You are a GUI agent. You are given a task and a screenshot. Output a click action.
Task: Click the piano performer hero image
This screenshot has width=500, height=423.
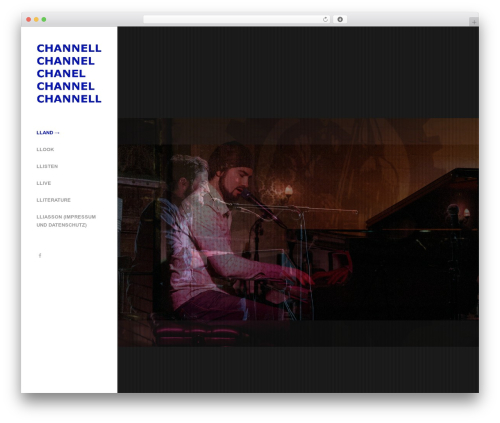(x=298, y=232)
